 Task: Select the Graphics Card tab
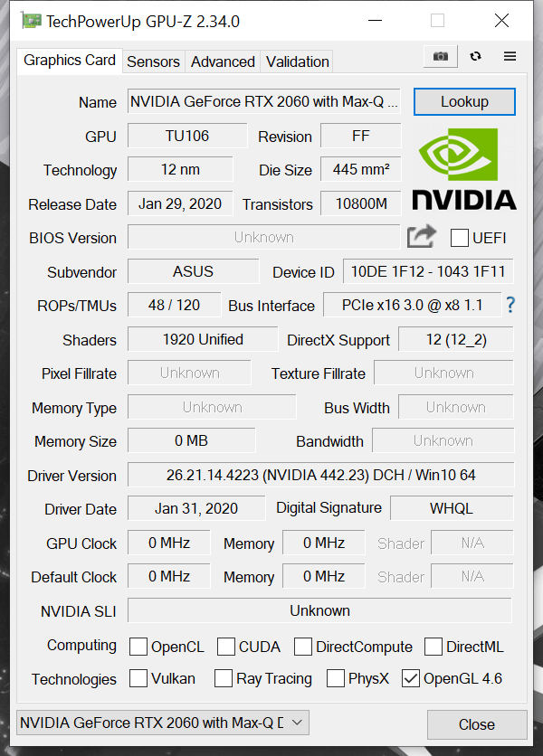point(70,61)
